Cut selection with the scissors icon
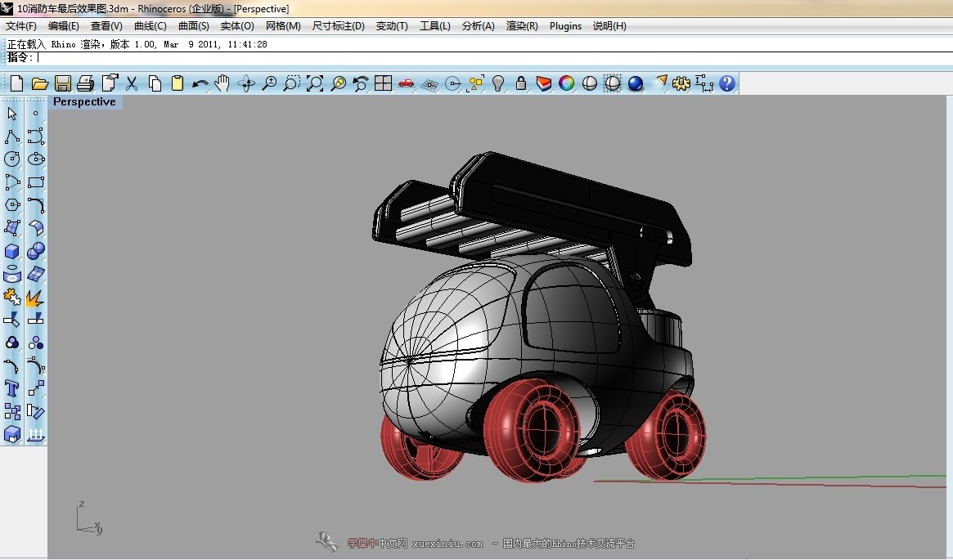 [131, 83]
